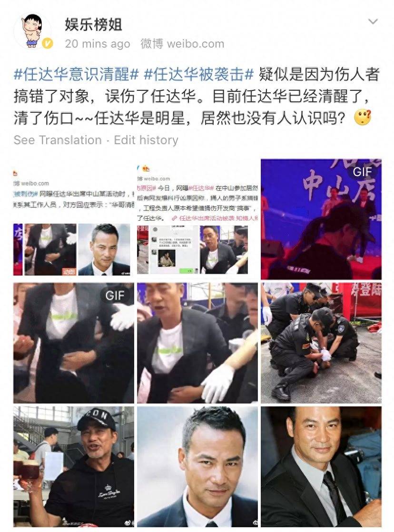Open second thumbnail with chat screenshot
The image size is (394, 532).
[x=197, y=219]
